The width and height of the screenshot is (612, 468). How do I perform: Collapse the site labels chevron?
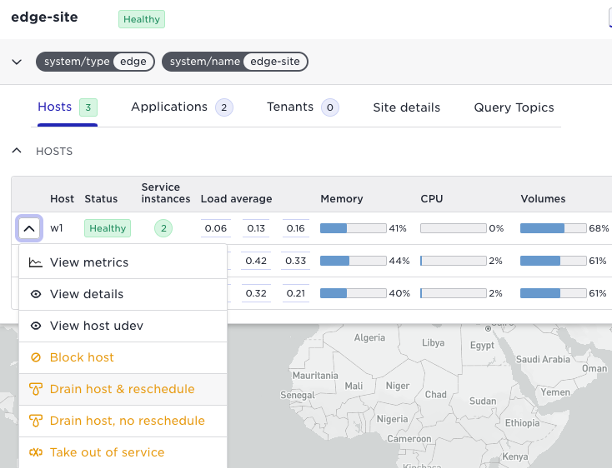click(16, 62)
